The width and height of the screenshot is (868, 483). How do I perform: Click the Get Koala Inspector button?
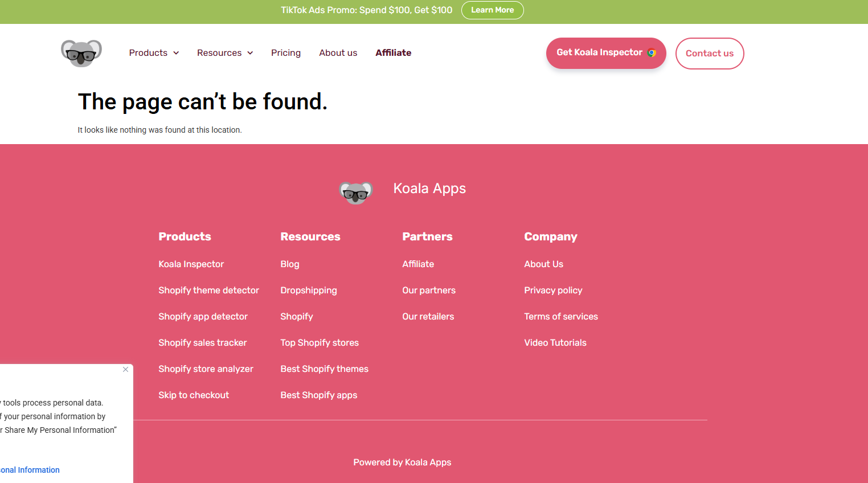[x=605, y=53]
